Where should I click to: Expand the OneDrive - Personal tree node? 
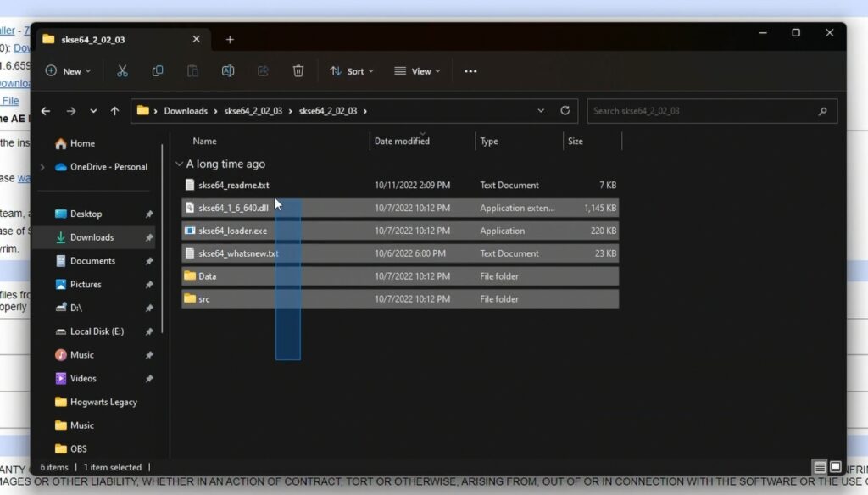(x=42, y=167)
